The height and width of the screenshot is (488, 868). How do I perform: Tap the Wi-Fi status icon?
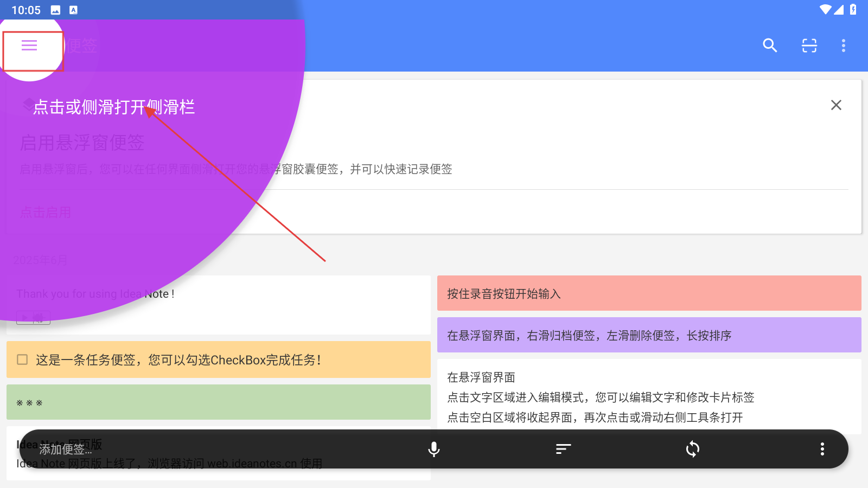click(825, 10)
